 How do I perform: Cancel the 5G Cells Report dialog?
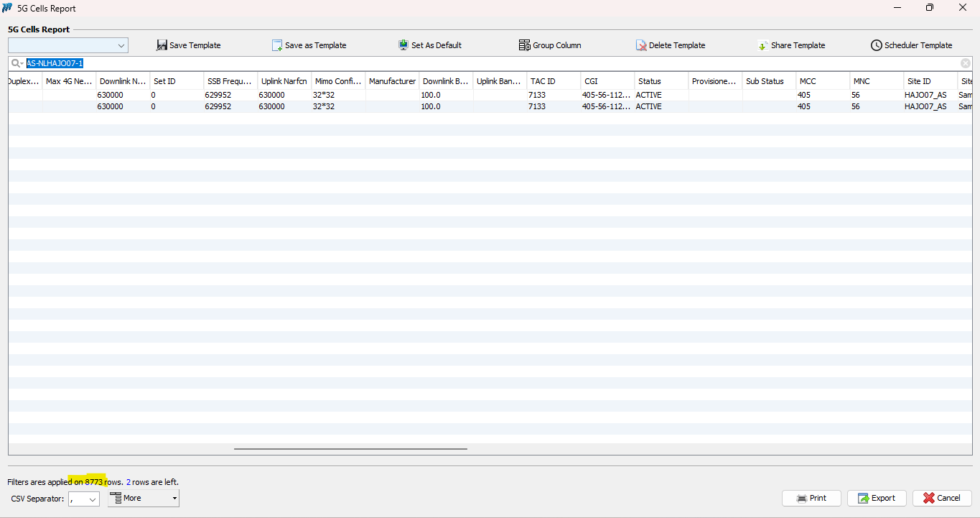point(942,498)
